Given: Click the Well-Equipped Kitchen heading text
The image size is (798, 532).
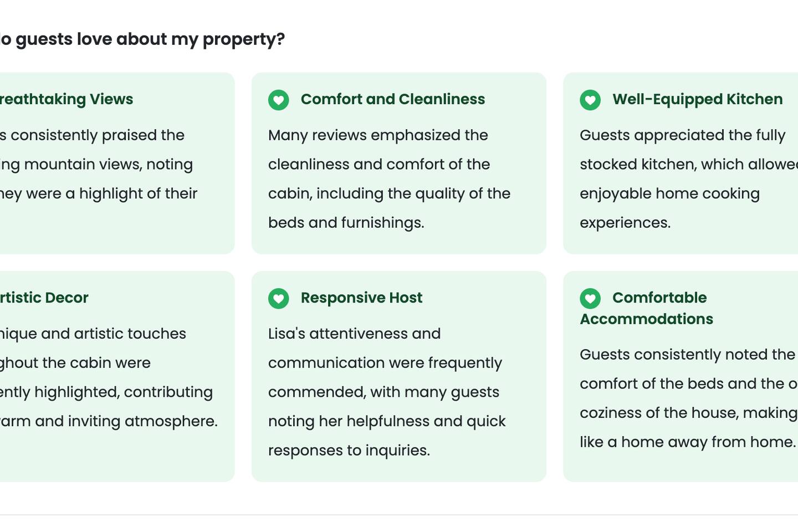Looking at the screenshot, I should coord(697,99).
